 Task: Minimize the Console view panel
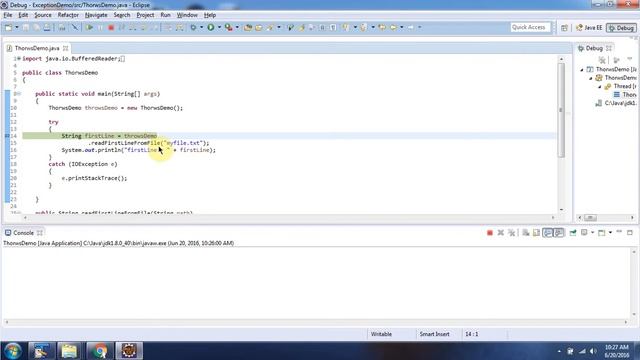[619, 232]
